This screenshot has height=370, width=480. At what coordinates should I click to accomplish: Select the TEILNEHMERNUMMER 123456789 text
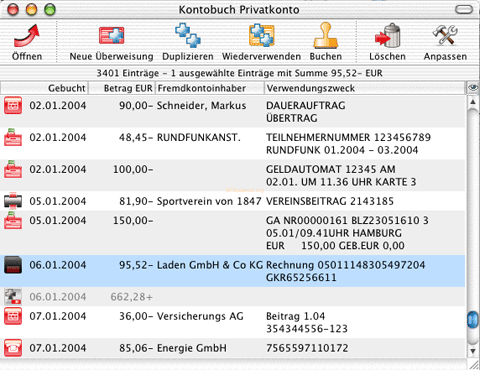tap(348, 137)
